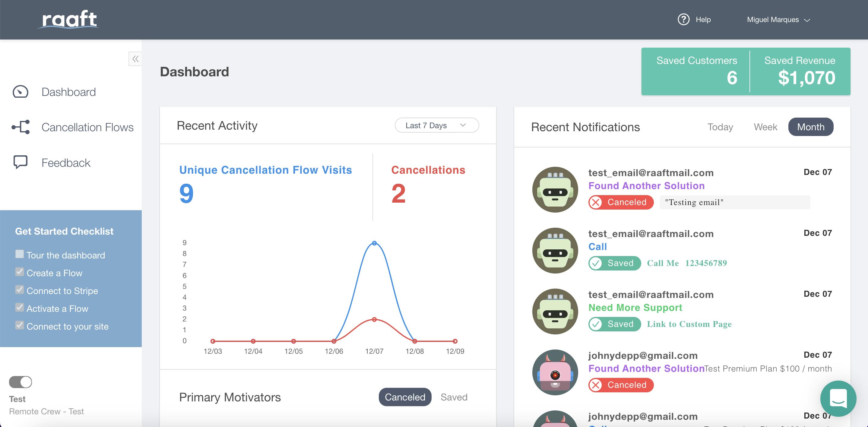Open the Intercom chat bubble
868x427 pixels.
tap(838, 399)
